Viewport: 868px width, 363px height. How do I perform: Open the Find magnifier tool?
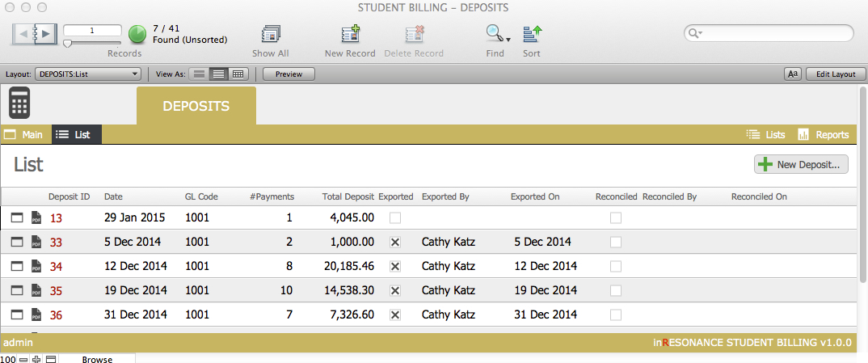click(x=492, y=34)
